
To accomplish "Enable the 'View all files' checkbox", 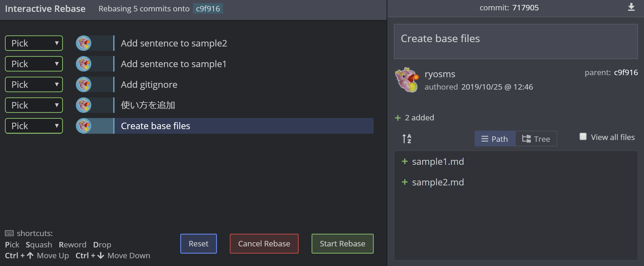I will coord(583,137).
